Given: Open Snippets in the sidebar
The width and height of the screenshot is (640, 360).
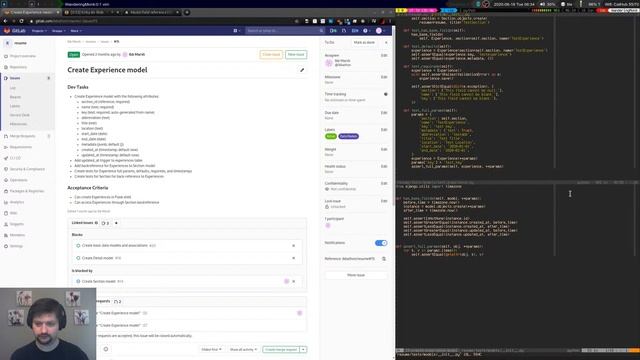Looking at the screenshot, I should coord(17,224).
